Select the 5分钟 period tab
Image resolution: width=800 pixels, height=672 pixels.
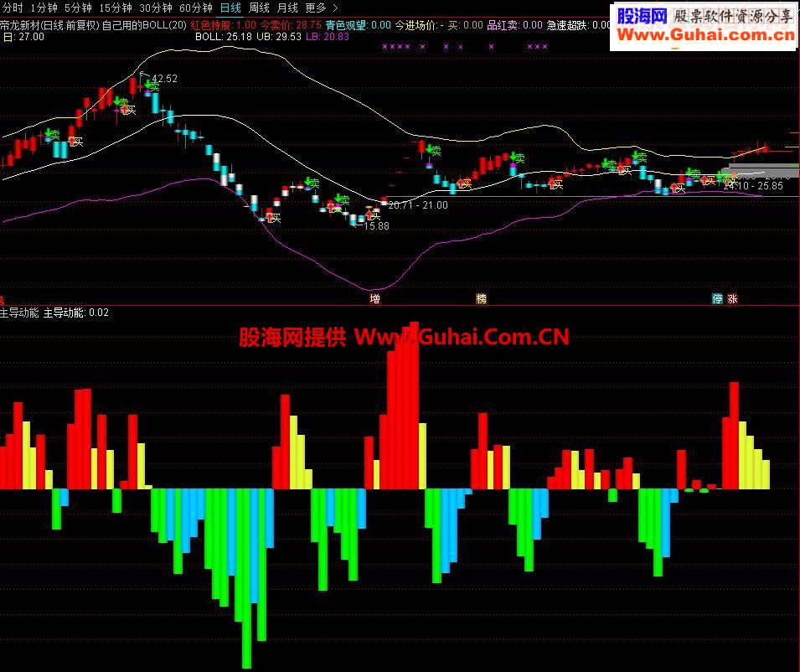pyautogui.click(x=78, y=8)
